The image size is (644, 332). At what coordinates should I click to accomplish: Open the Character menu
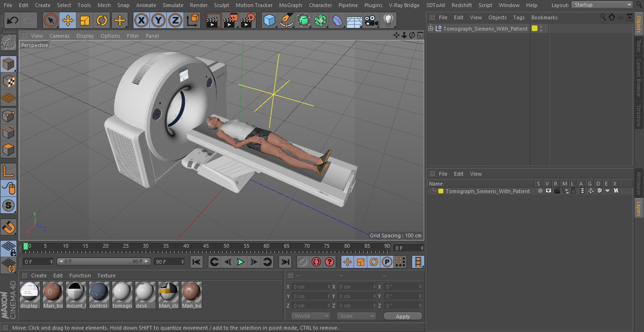[320, 5]
